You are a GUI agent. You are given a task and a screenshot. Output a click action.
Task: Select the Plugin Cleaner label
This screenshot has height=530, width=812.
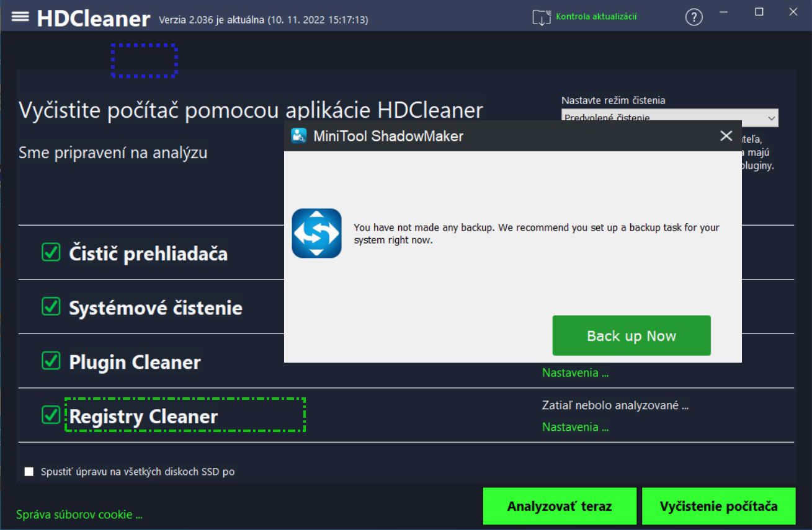135,362
